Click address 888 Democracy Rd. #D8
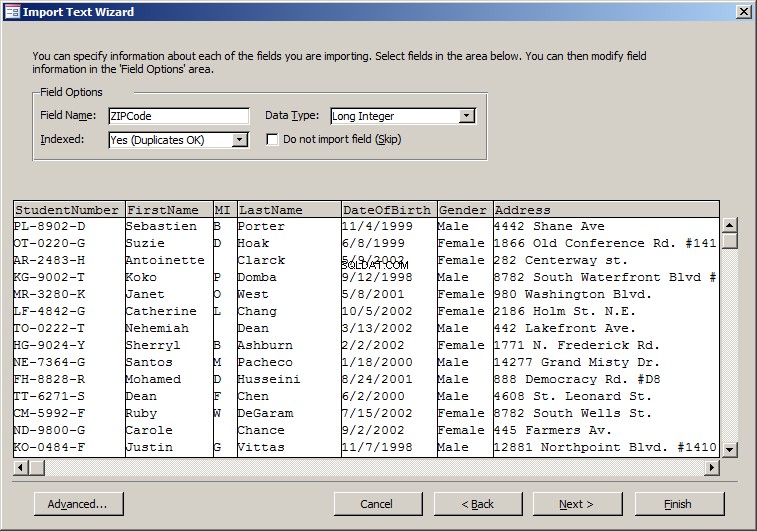This screenshot has width=757, height=531. 577,379
